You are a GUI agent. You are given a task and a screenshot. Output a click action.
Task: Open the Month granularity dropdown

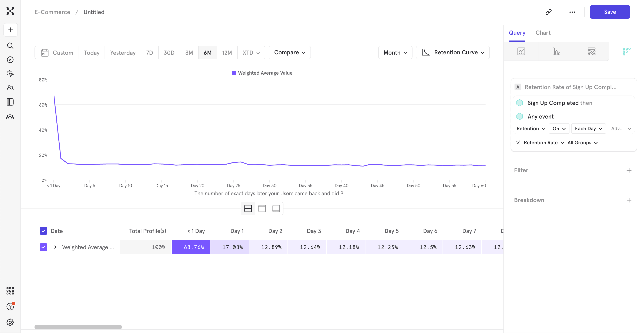[395, 52]
